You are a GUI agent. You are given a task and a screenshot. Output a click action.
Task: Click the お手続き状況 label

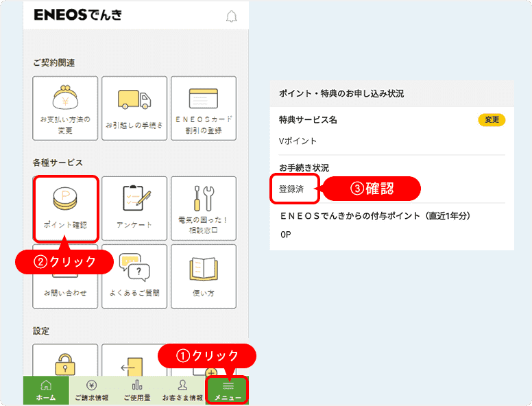tap(304, 168)
